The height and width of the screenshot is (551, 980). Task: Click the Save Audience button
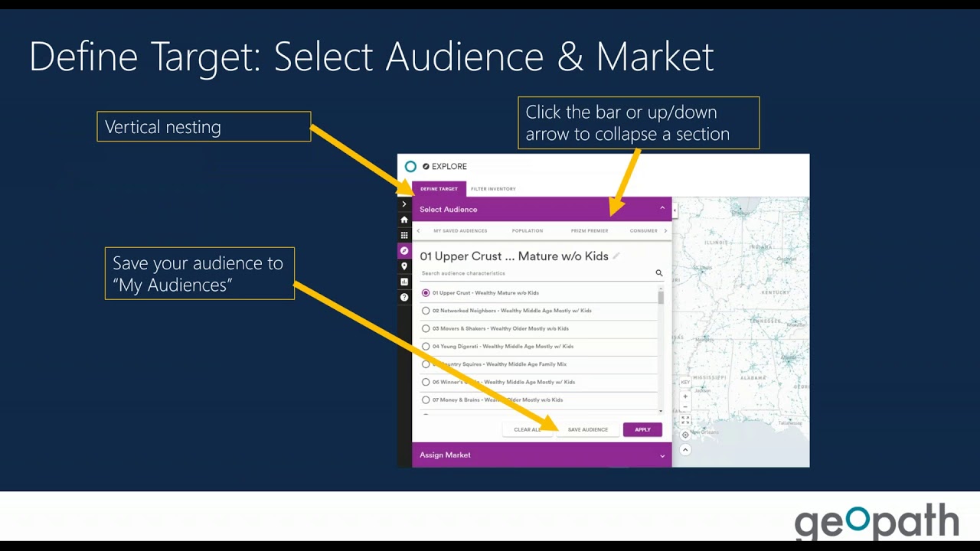click(587, 429)
